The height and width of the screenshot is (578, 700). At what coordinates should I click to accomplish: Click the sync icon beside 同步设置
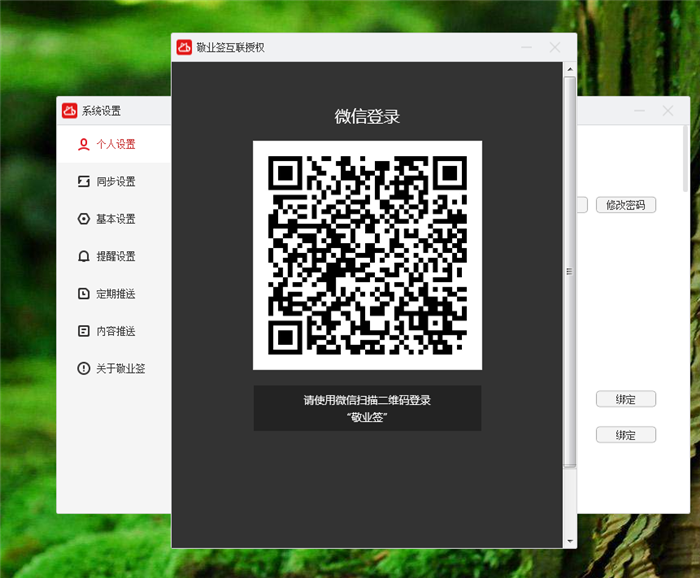tap(83, 182)
